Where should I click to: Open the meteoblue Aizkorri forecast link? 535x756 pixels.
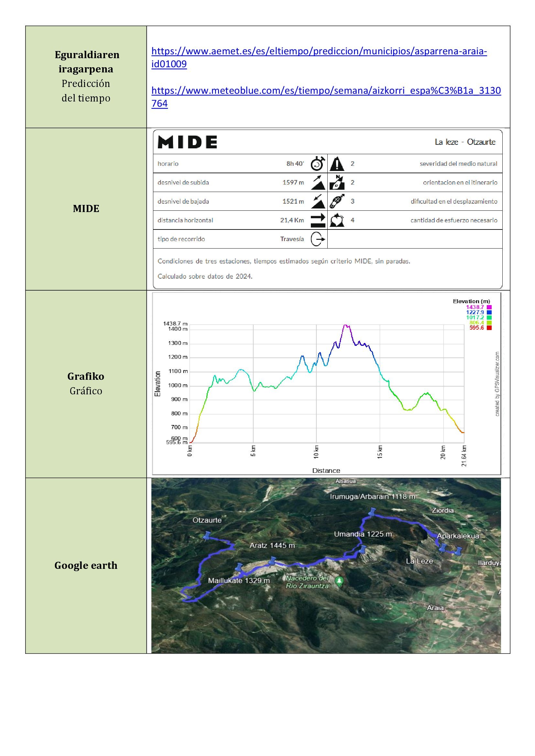[326, 91]
